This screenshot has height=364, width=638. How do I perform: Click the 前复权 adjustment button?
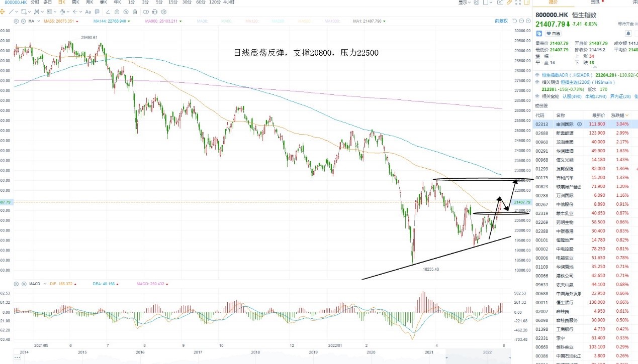[501, 21]
